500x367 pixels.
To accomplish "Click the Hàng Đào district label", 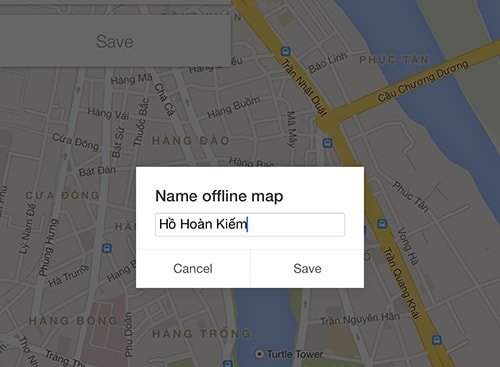I will [x=190, y=141].
